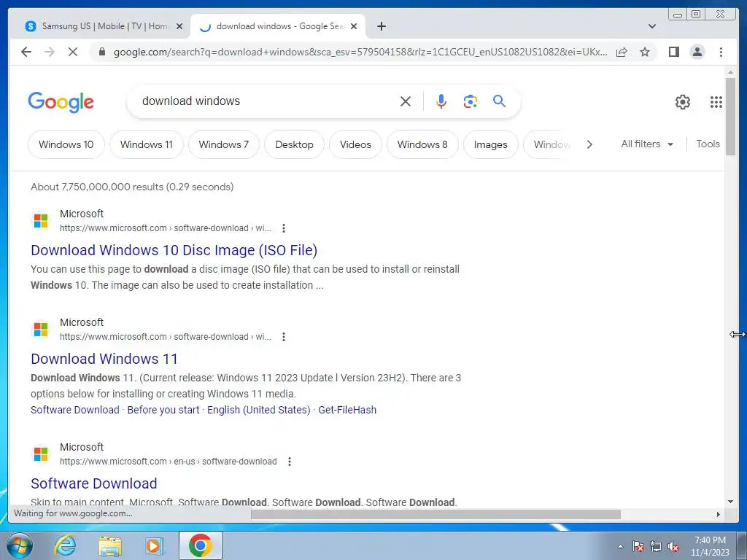Open Download Windows 10 Disc Image link
The height and width of the screenshot is (560, 747).
pos(174,250)
